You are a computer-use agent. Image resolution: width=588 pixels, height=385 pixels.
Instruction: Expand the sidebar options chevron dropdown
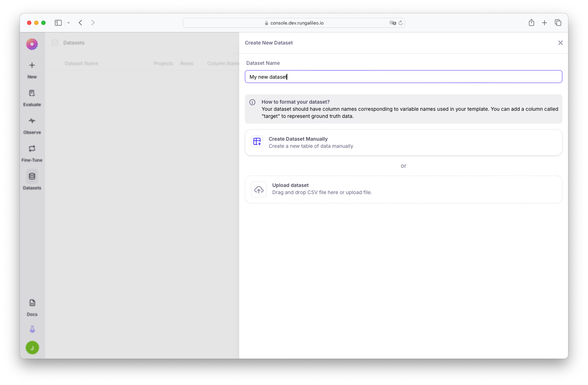pos(68,23)
